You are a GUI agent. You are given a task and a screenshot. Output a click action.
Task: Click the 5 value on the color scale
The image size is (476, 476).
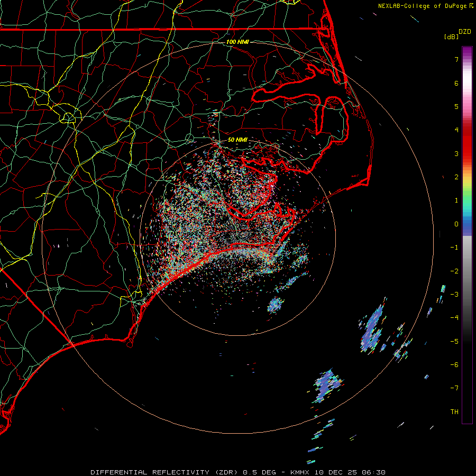click(456, 106)
